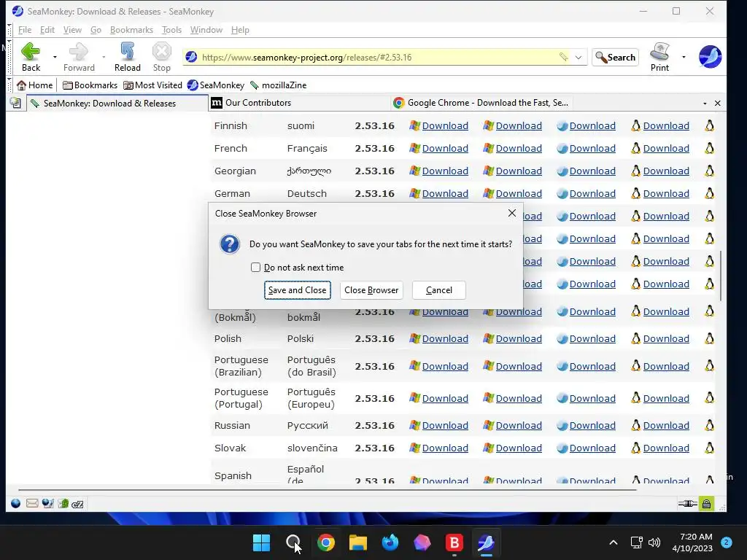
Task: Open the SeaMonkey bookmark on the bookmarks toolbar
Action: tap(216, 85)
